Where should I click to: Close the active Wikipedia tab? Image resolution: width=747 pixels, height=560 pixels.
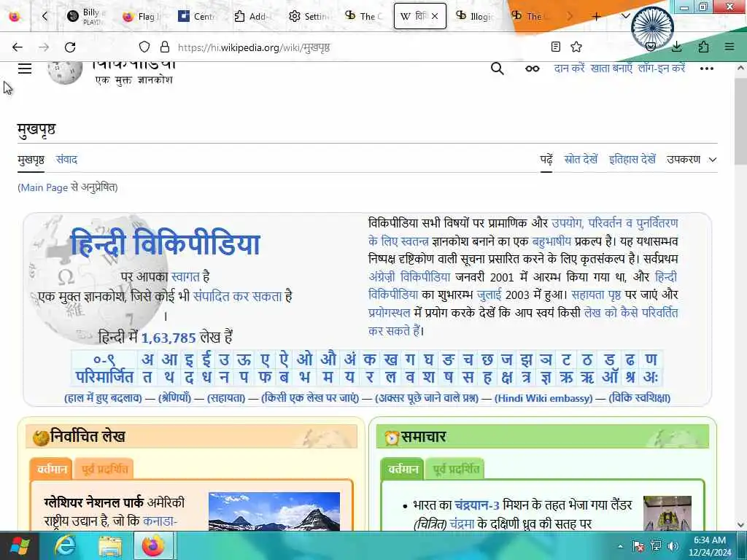tap(435, 16)
